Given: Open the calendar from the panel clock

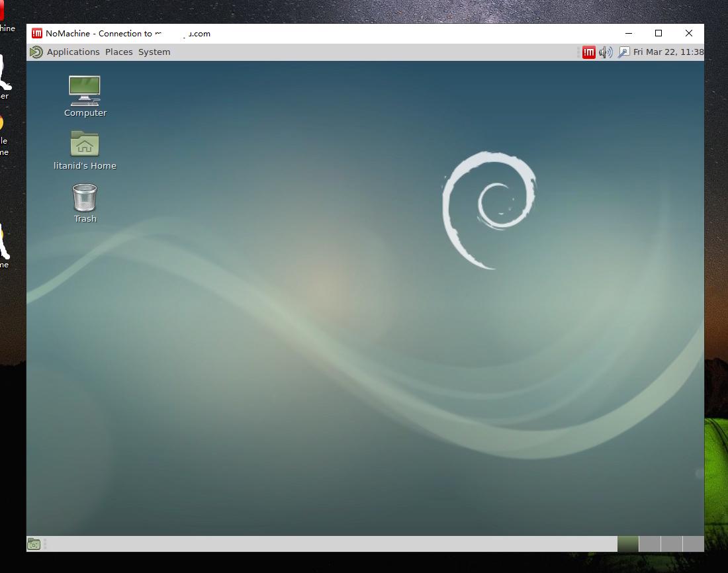Looking at the screenshot, I should pyautogui.click(x=668, y=52).
